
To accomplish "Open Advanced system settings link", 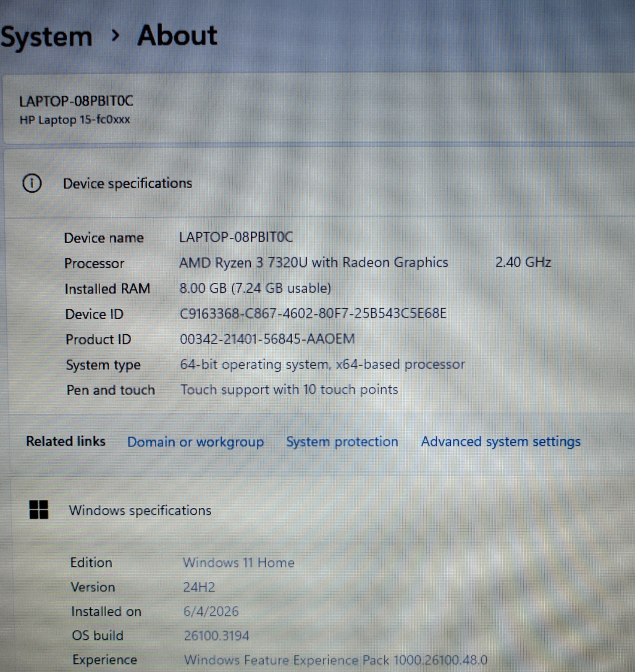I will [x=501, y=441].
